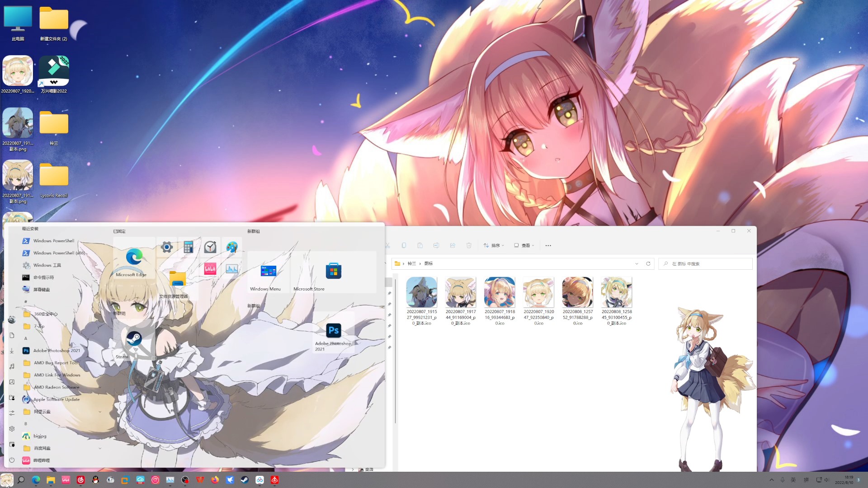
Task: Click Firefox icon in the taskbar
Action: (215, 480)
